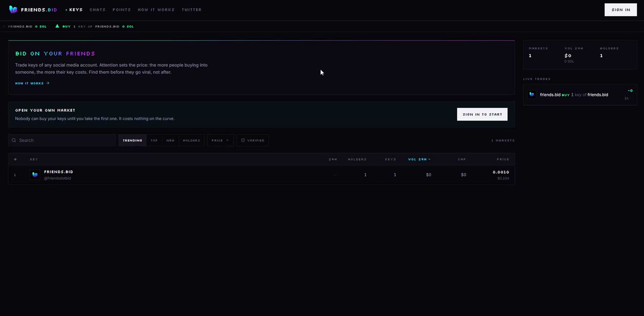The image size is (644, 316).
Task: Open the live trade 'friends.bid buy 1 key' entry
Action: [x=580, y=94]
